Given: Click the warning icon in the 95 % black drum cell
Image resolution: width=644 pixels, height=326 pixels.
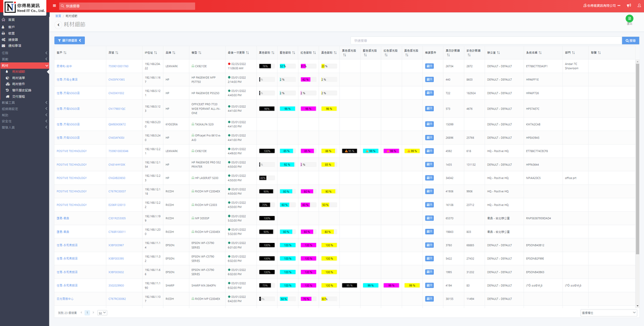Looking at the screenshot, I should tap(346, 151).
